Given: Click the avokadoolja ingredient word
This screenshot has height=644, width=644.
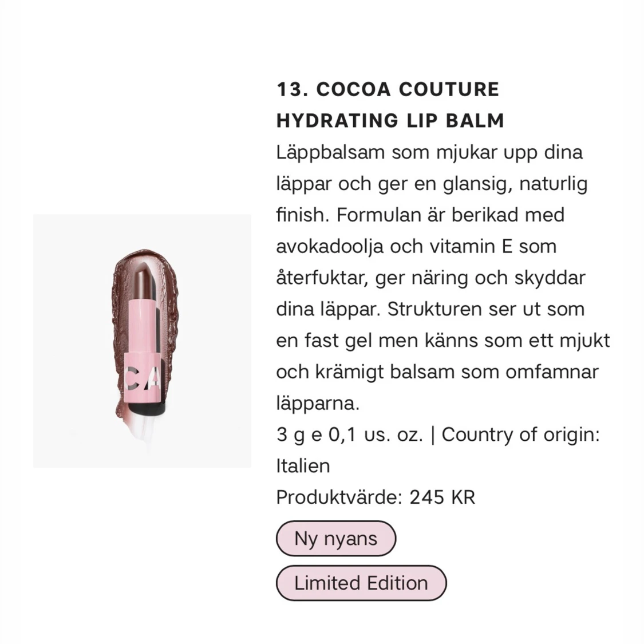Looking at the screenshot, I should pos(330,247).
